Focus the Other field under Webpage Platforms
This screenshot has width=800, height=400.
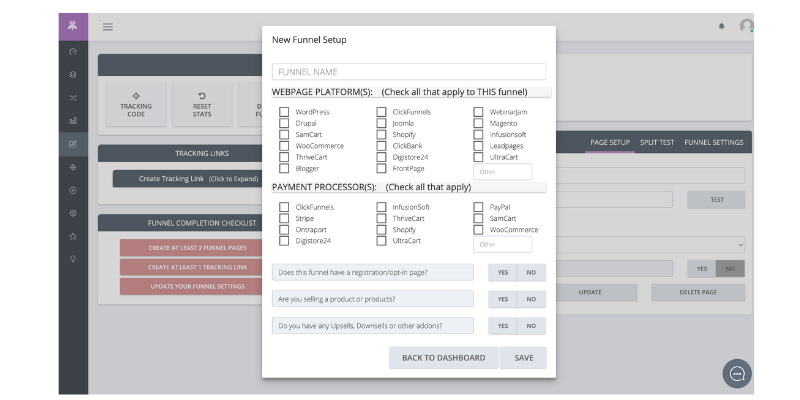[503, 172]
